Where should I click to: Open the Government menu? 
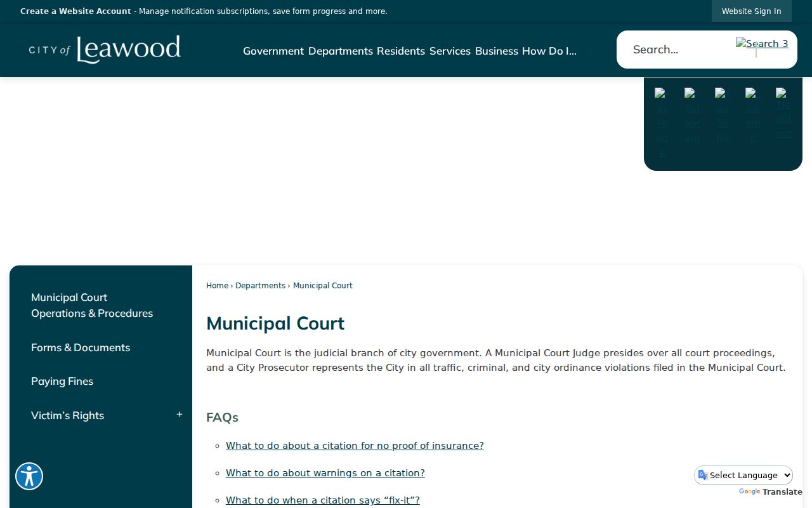[273, 51]
